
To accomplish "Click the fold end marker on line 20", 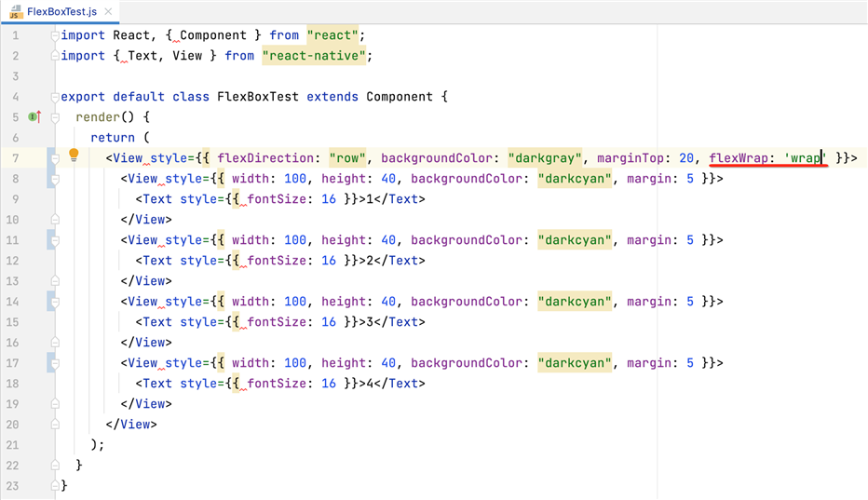I will pyautogui.click(x=56, y=424).
